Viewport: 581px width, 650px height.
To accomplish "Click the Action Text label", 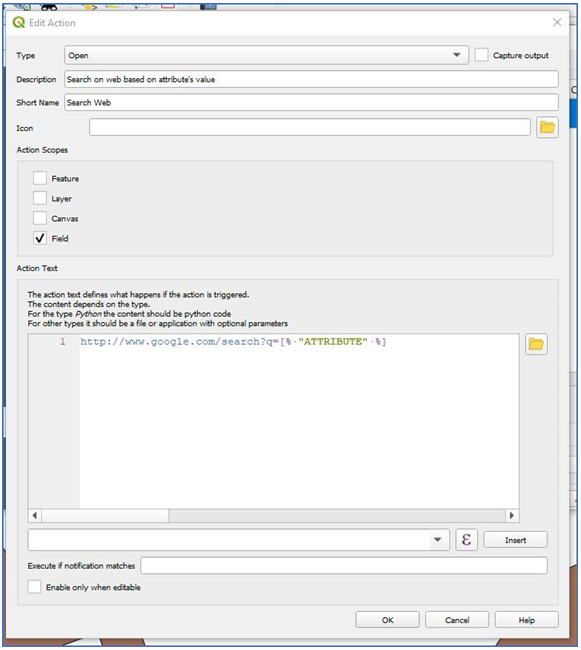I will pos(37,268).
